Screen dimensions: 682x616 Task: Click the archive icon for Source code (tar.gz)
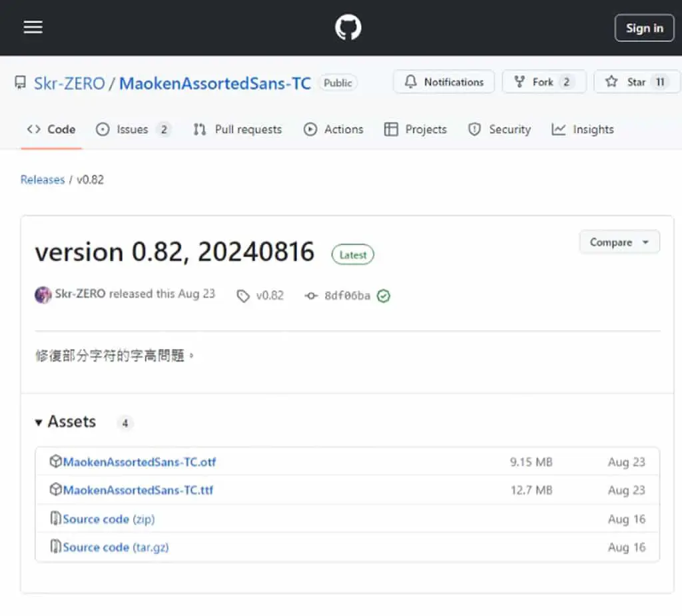[x=55, y=546]
